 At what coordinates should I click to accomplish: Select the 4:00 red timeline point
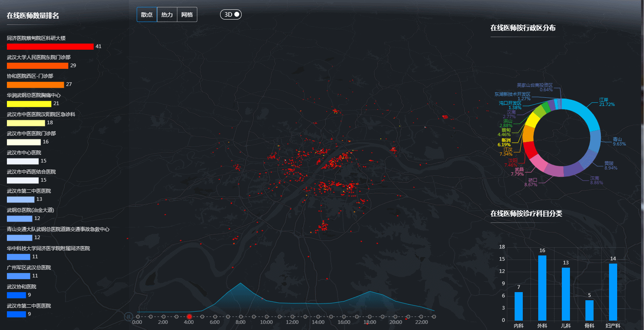[x=189, y=317]
